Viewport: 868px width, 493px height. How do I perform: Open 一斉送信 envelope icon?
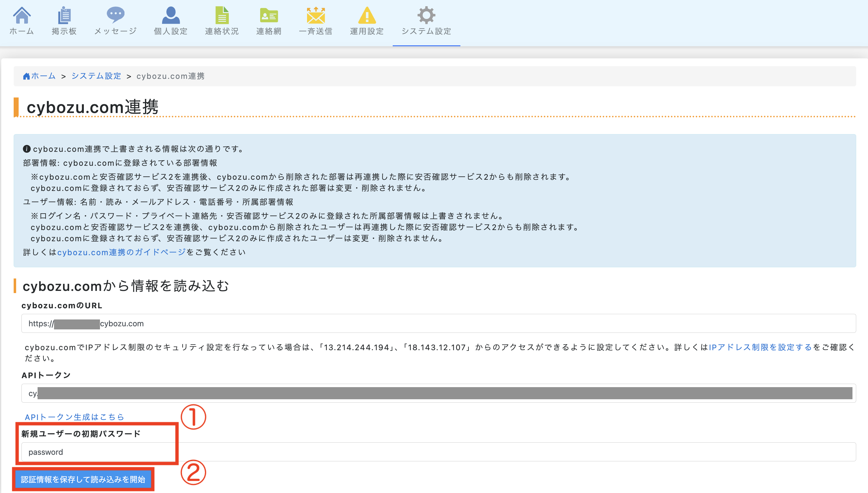[315, 15]
